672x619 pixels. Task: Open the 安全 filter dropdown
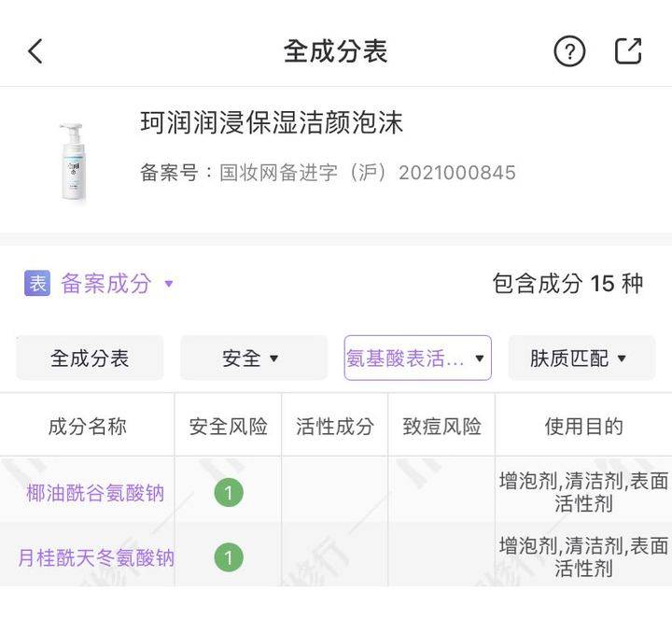point(253,358)
